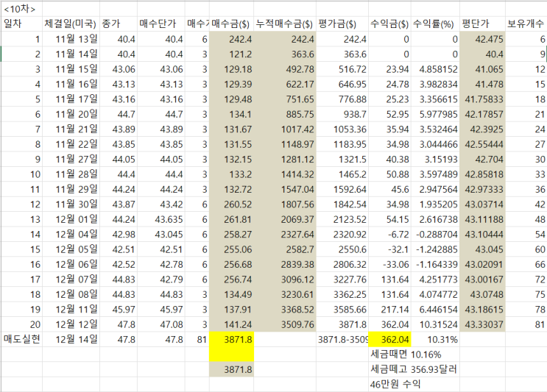Click valuation cell 938.7
This screenshot has height=392, width=547.
342,114
